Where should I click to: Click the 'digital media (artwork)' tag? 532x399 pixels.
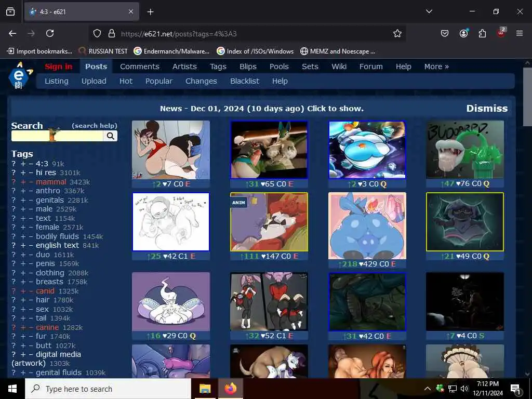[x=46, y=358]
